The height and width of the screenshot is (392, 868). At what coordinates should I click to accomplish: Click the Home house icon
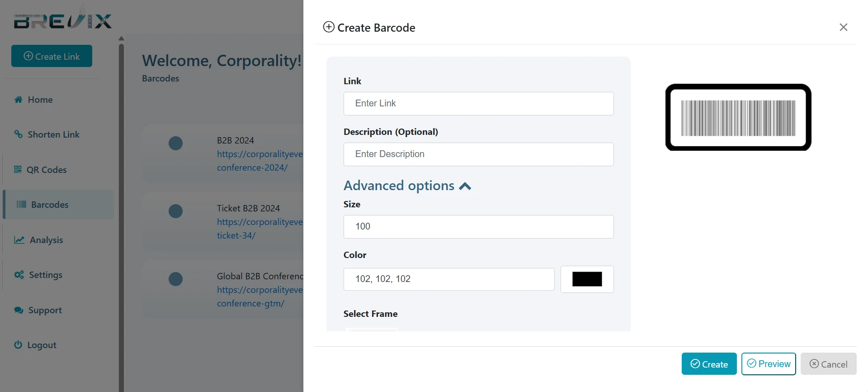[19, 100]
